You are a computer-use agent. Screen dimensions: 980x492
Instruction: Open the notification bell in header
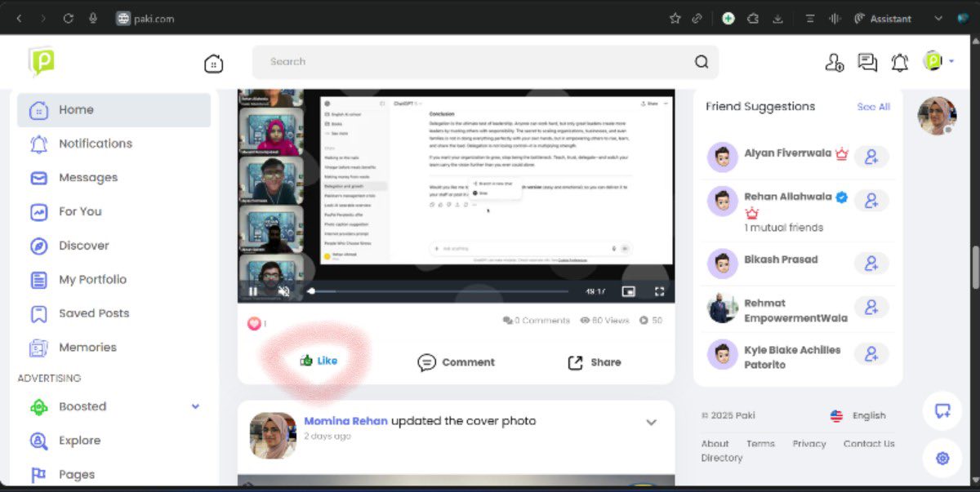900,62
